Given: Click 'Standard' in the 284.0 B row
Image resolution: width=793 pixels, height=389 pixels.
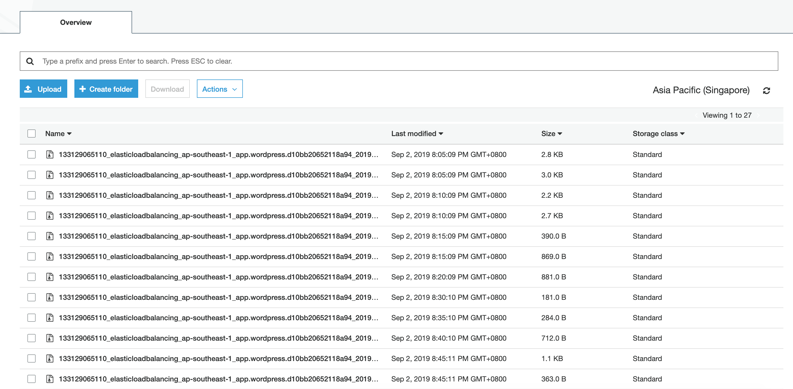Looking at the screenshot, I should 647,318.
